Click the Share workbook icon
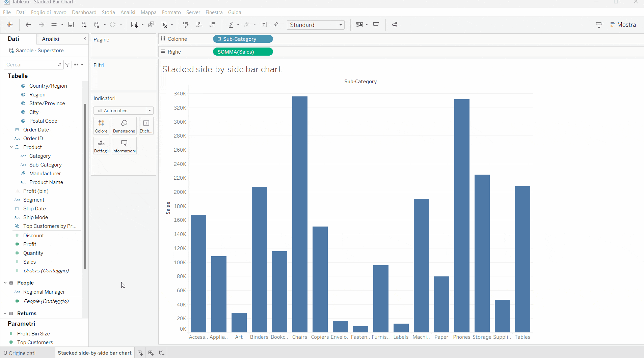 394,25
